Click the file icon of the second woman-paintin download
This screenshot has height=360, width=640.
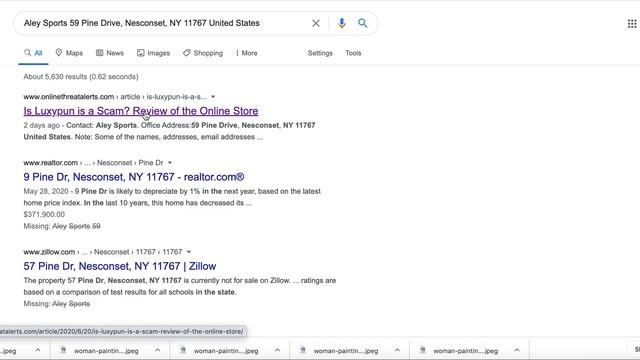[x=183, y=350]
